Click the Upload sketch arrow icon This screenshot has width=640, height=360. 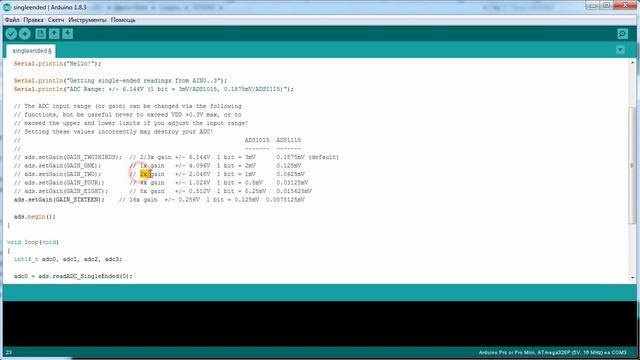24,34
